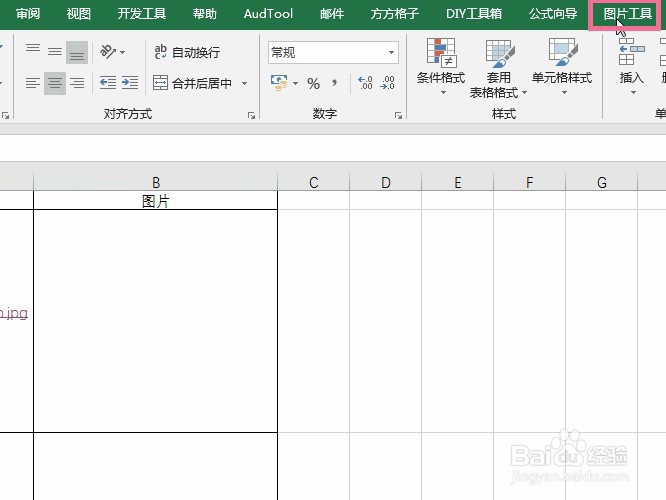Select column D header
This screenshot has height=500, width=666.
tap(385, 182)
